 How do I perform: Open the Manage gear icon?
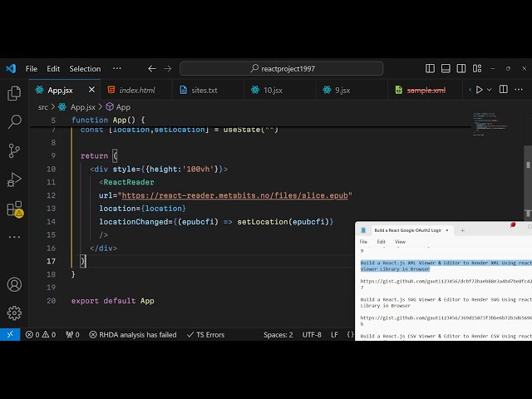pyautogui.click(x=14, y=313)
